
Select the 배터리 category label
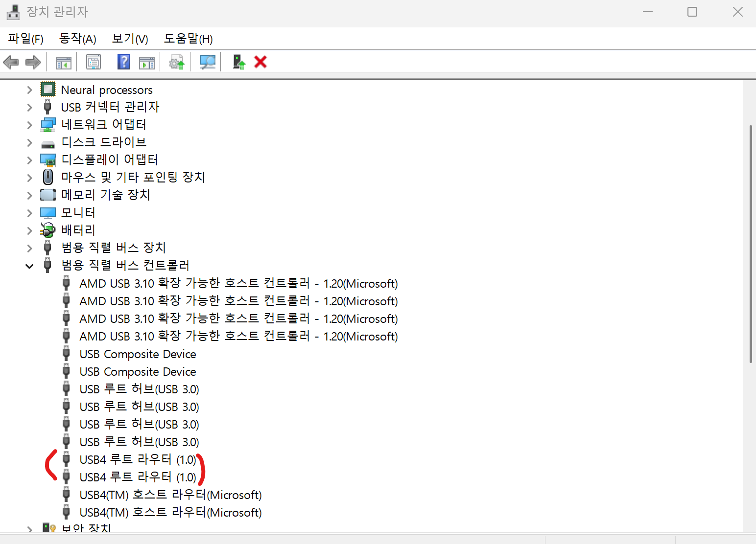click(78, 230)
